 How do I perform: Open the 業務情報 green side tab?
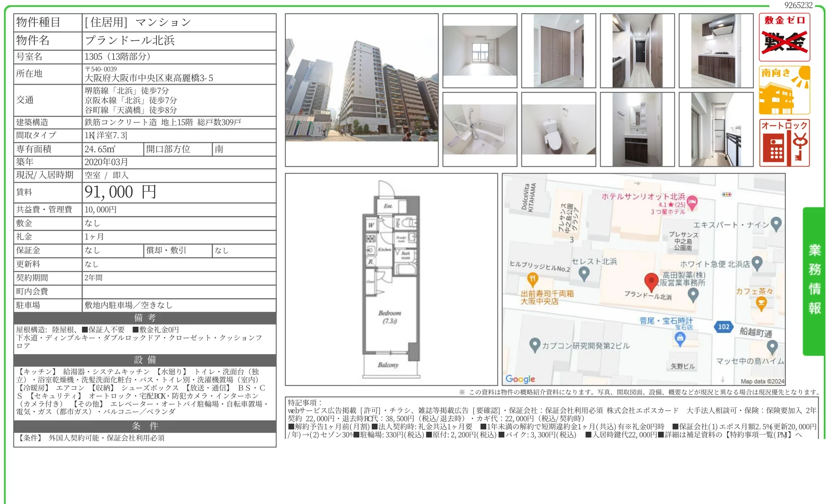pyautogui.click(x=814, y=280)
